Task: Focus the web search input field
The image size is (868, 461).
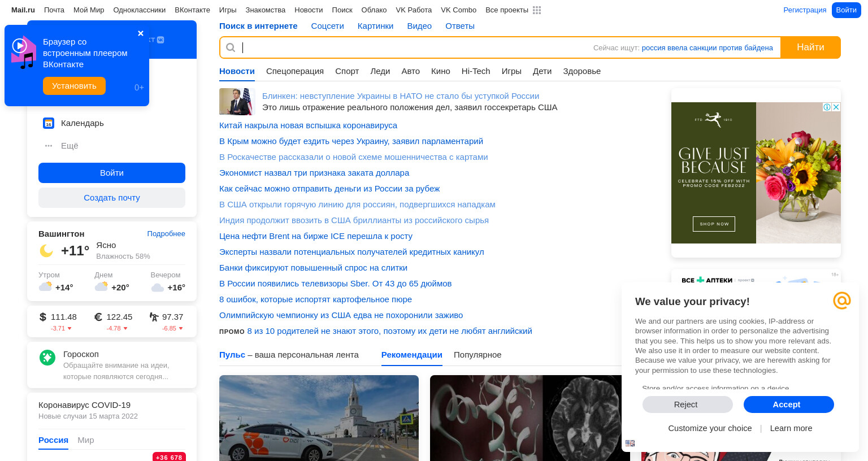Action: [x=415, y=47]
